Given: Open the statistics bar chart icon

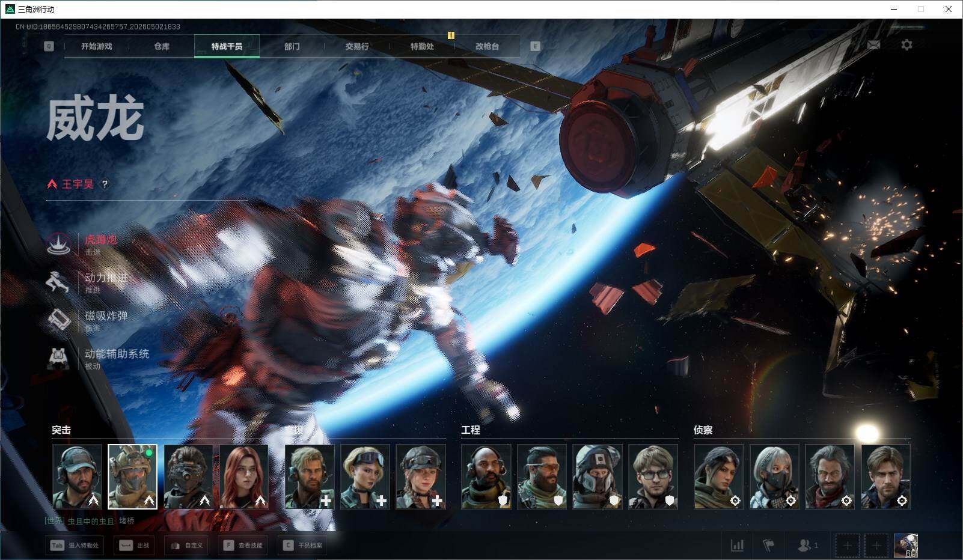Looking at the screenshot, I should tap(737, 546).
